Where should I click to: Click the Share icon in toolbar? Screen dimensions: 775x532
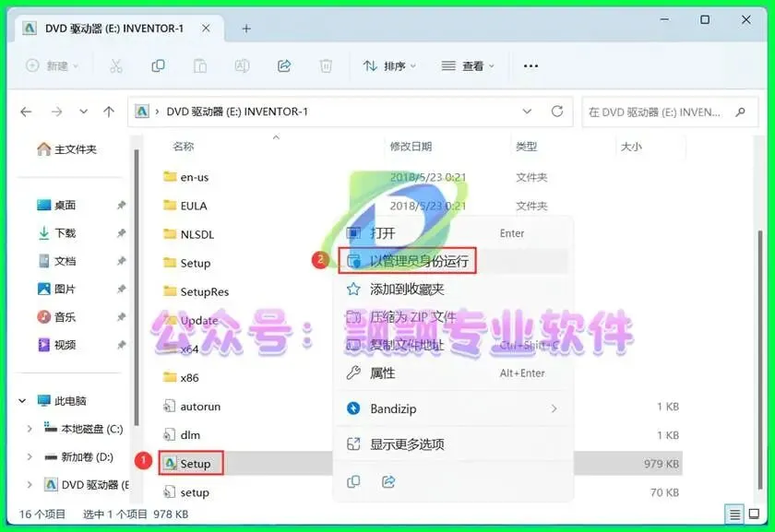[284, 65]
